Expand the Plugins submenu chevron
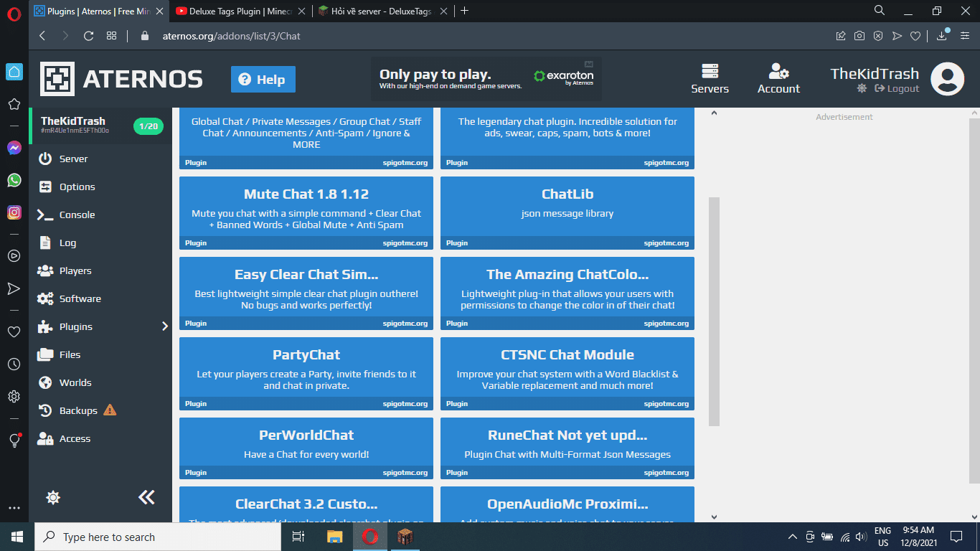The width and height of the screenshot is (980, 551). point(164,326)
